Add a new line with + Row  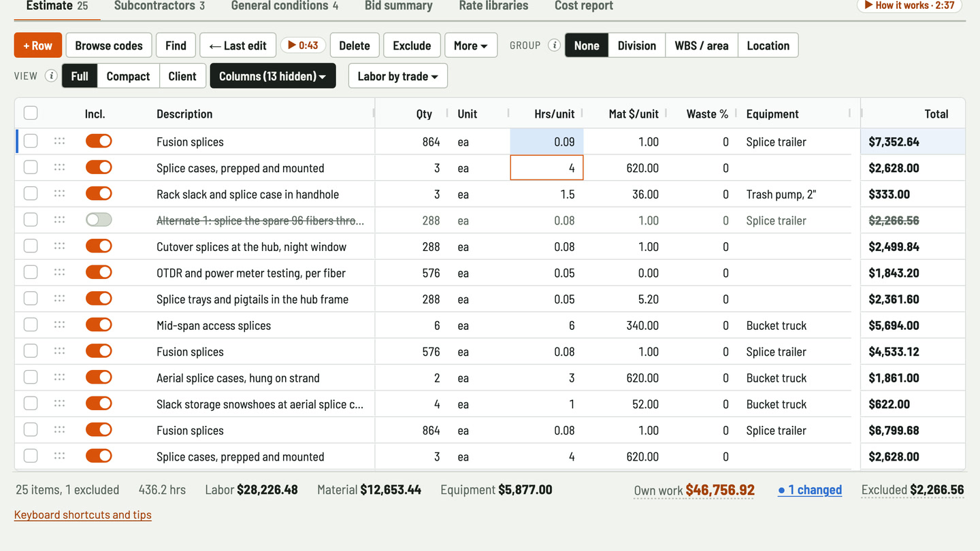click(38, 46)
